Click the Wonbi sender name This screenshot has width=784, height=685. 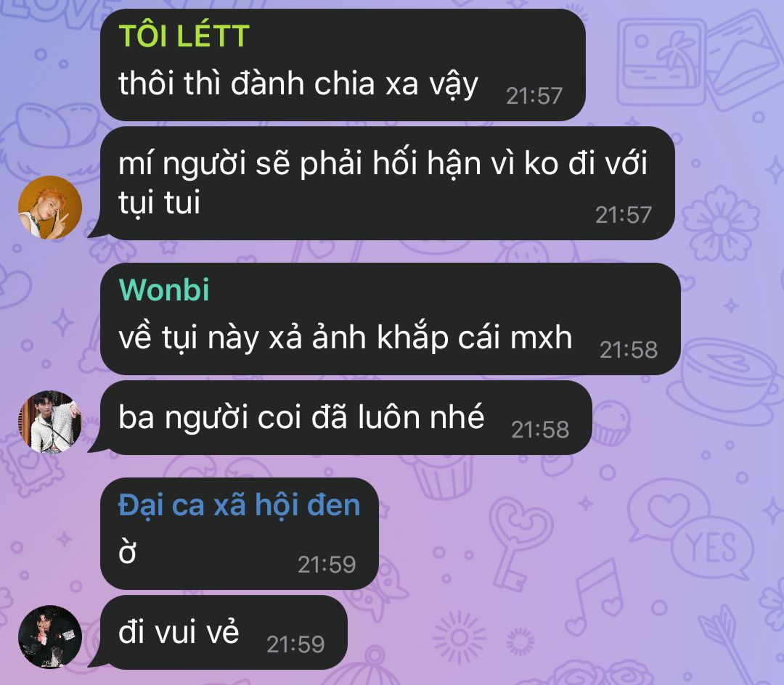point(164,290)
